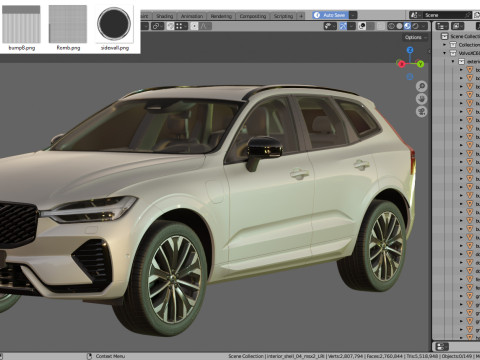Open the outliner editor type menu
Screen dimensions: 480x360
[x=442, y=26]
